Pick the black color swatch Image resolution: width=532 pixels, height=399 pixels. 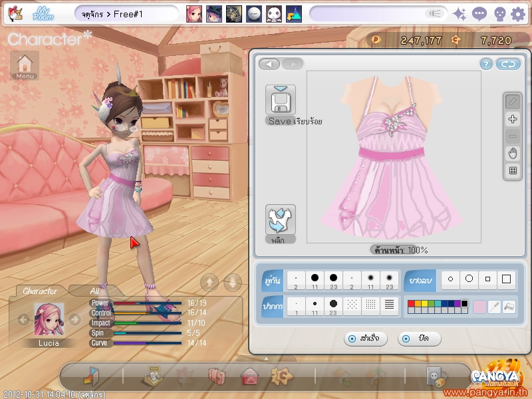point(464,303)
